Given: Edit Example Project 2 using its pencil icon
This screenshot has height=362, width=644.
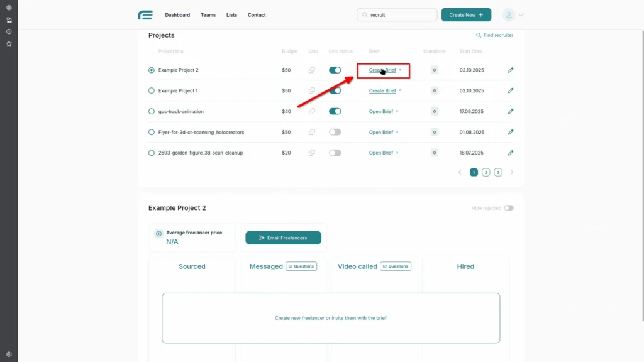Looking at the screenshot, I should 511,70.
